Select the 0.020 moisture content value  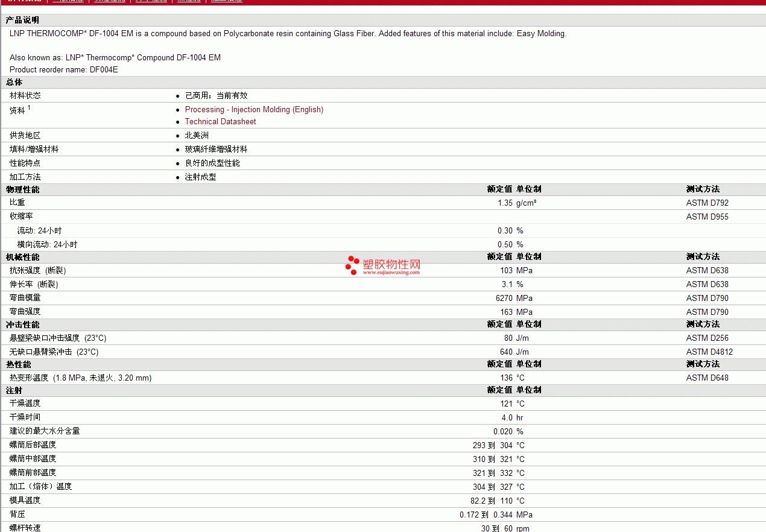click(x=503, y=431)
